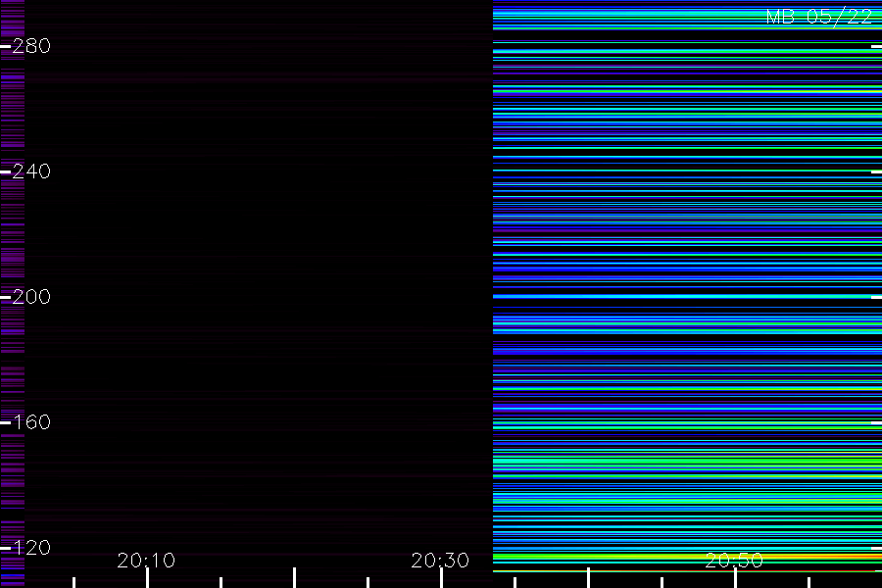Select the 20:30 time label
This screenshot has width=882, height=588.
[440, 561]
